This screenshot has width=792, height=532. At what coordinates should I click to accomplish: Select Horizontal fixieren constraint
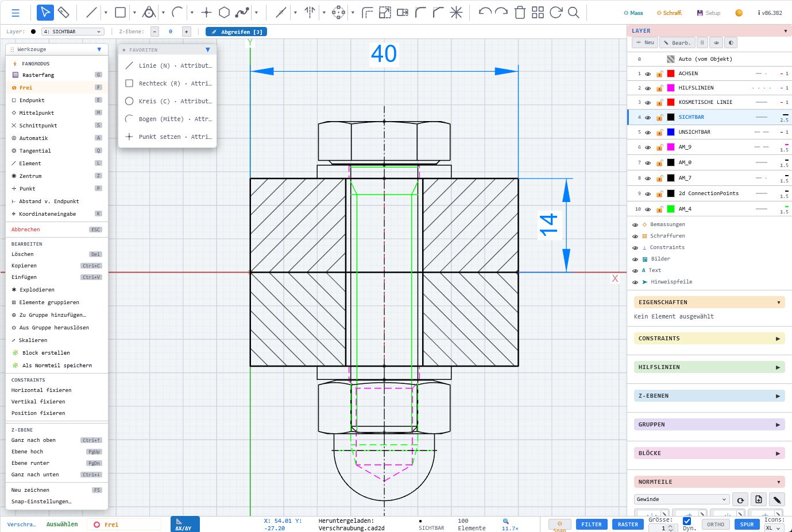point(57,390)
